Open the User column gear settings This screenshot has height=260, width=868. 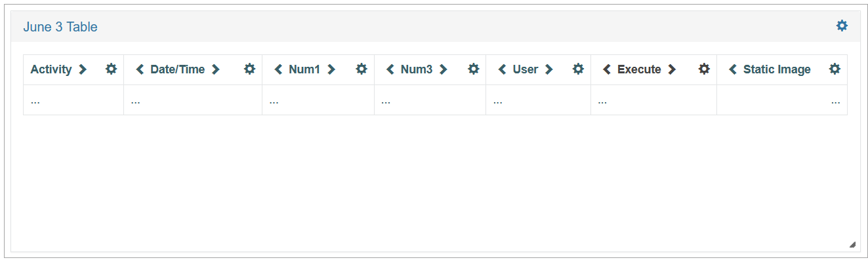[x=578, y=69]
